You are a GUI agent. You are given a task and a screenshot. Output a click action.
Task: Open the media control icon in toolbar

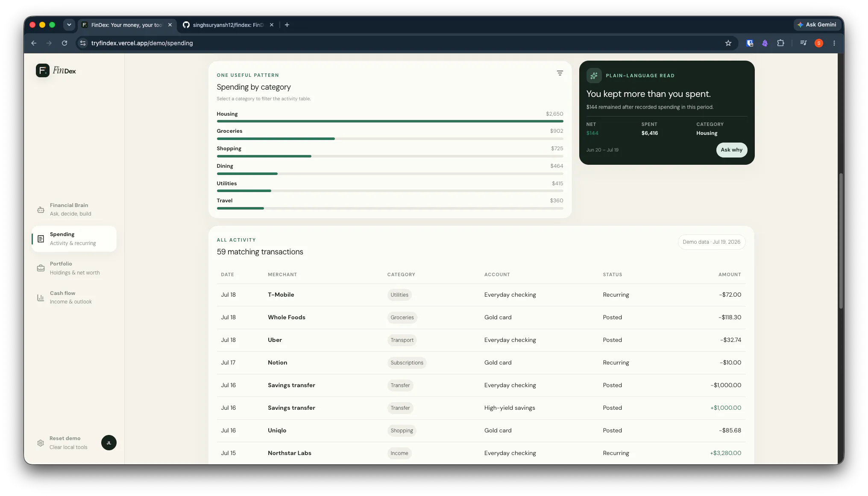(803, 43)
